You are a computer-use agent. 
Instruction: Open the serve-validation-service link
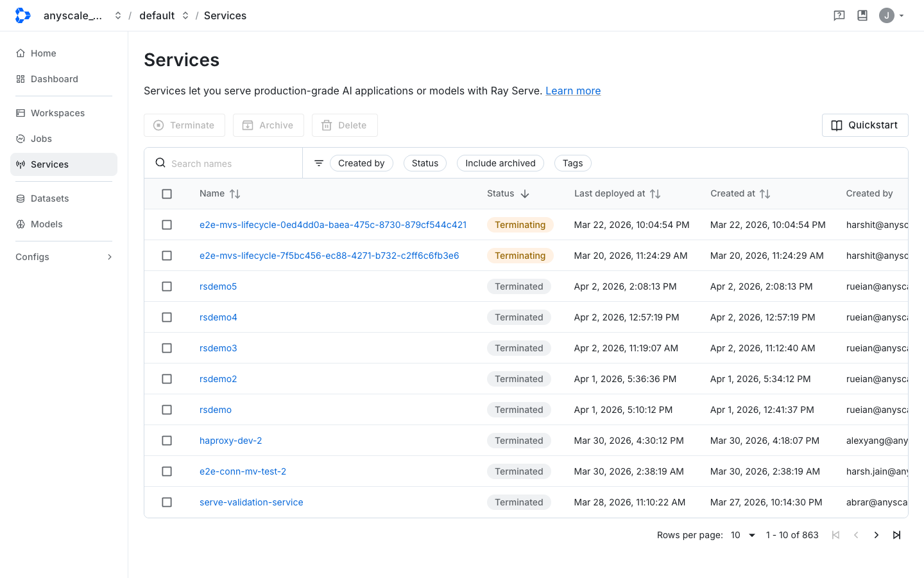click(251, 502)
